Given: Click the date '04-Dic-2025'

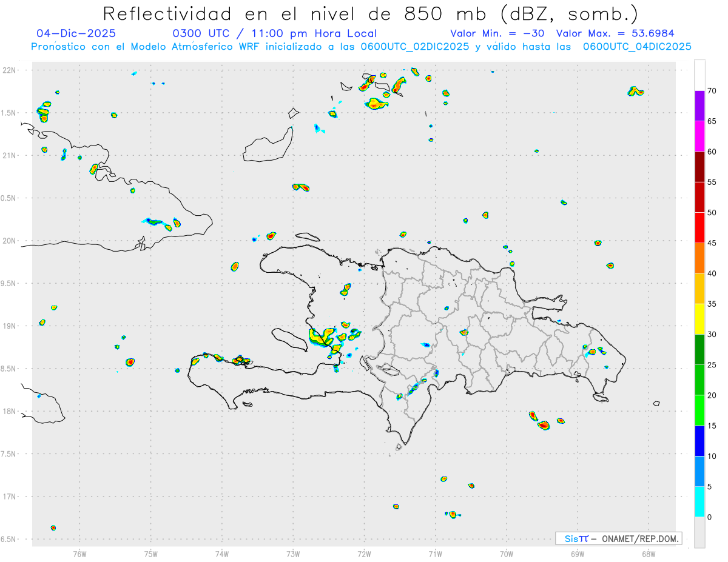Looking at the screenshot, I should click(x=76, y=33).
